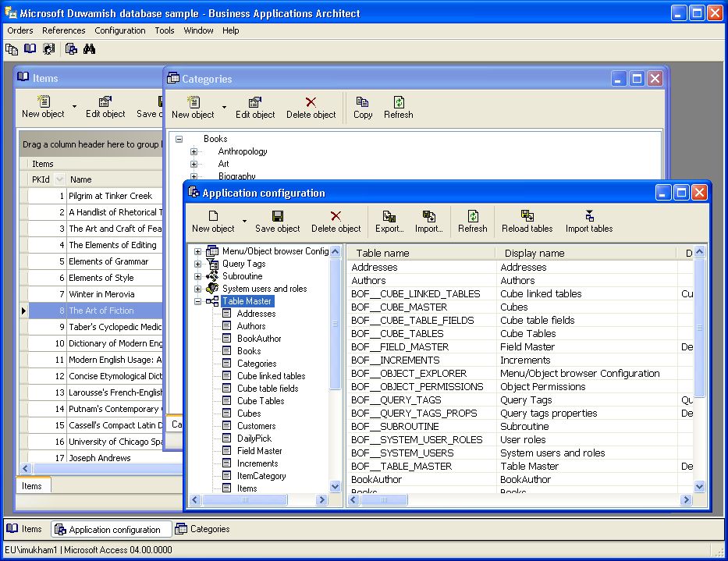The width and height of the screenshot is (728, 561).
Task: Open the Tools menu
Action: [165, 30]
